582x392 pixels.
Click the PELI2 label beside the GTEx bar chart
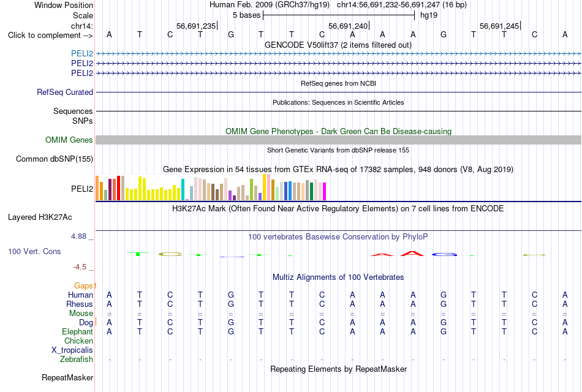[82, 189]
